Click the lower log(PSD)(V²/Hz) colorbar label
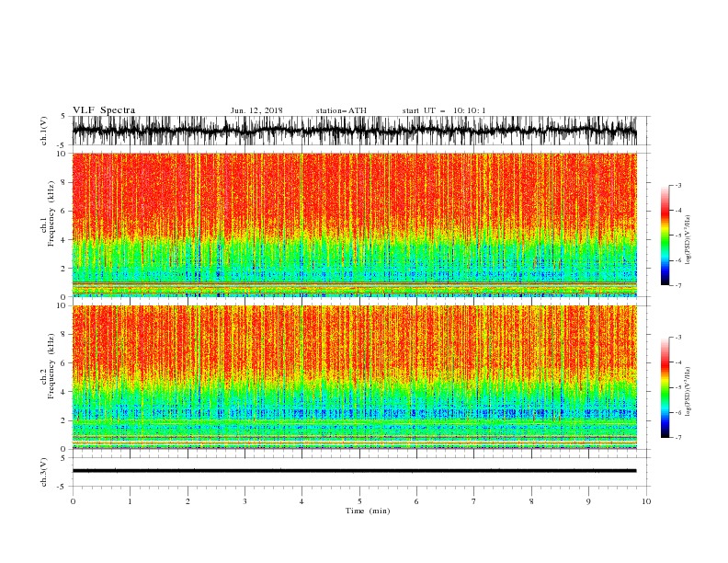Screen dimensions: 728x563 click(688, 391)
